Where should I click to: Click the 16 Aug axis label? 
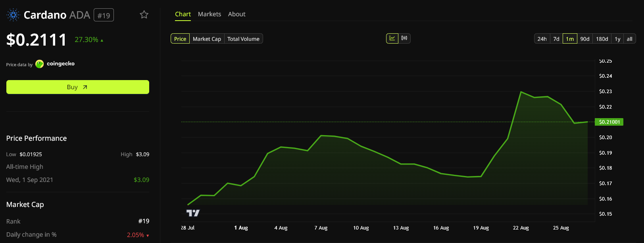(441, 228)
